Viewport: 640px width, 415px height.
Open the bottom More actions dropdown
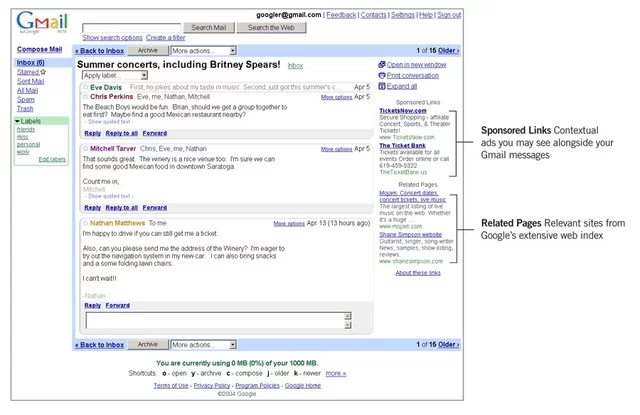pyautogui.click(x=204, y=345)
